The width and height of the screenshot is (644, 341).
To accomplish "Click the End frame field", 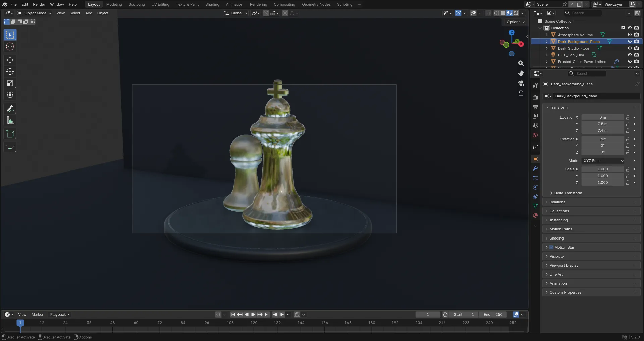I will pyautogui.click(x=493, y=315).
